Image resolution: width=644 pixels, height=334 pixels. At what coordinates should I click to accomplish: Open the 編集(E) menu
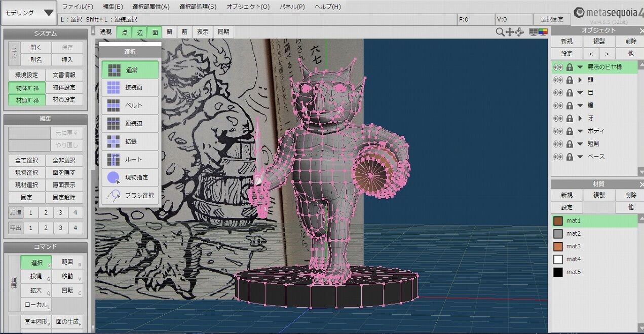112,7
